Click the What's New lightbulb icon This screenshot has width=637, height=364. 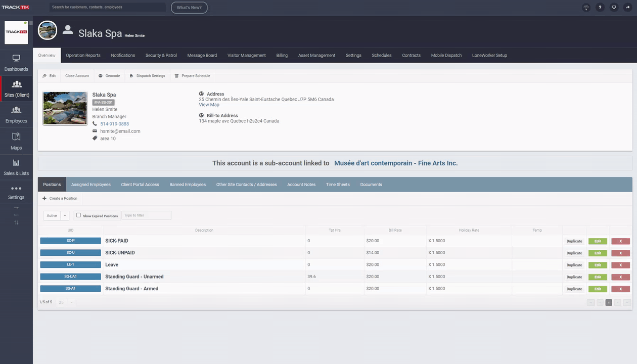[x=586, y=7]
